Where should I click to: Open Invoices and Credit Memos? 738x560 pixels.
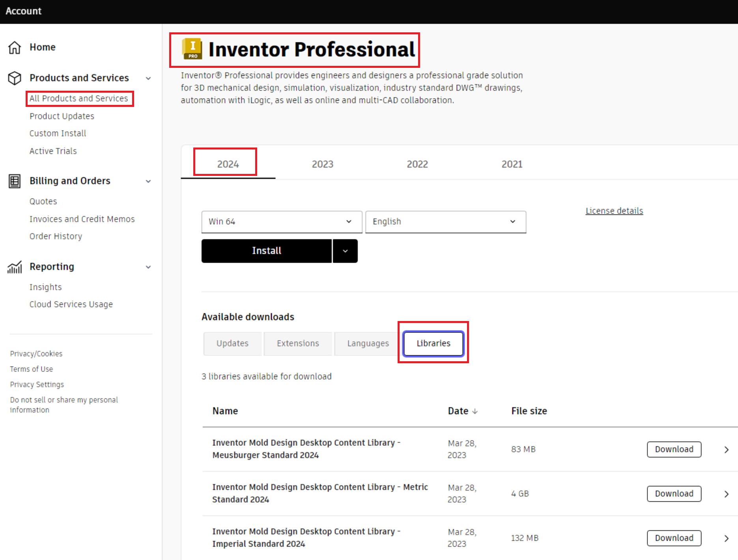click(82, 219)
